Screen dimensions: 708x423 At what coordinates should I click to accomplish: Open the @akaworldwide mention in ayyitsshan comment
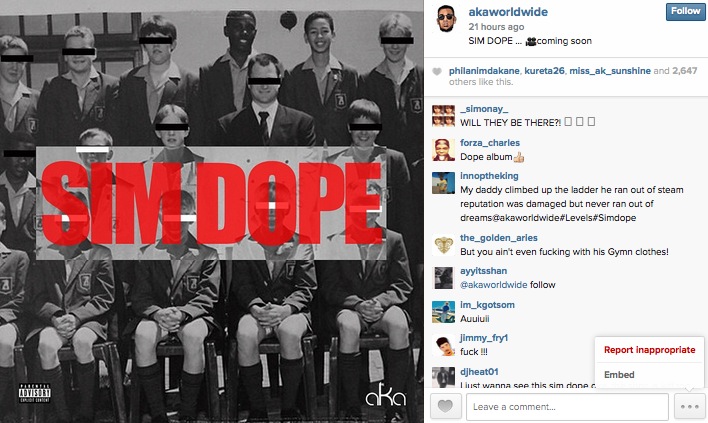tap(494, 285)
